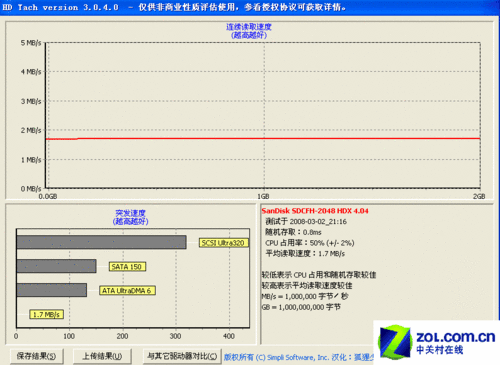Screen dimensions: 500x365
Task: Click the 保存结果(S) button
Action: pos(36,356)
